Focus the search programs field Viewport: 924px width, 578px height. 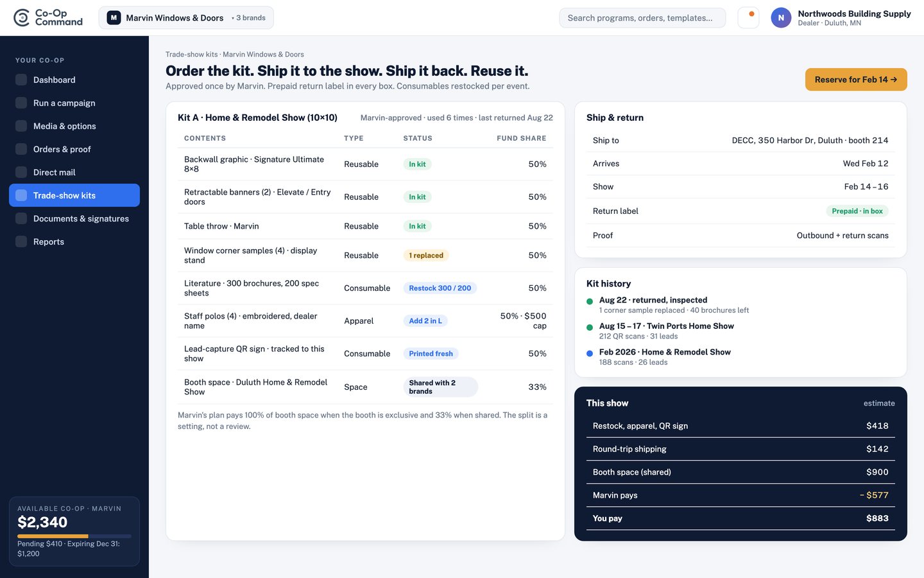tap(642, 18)
